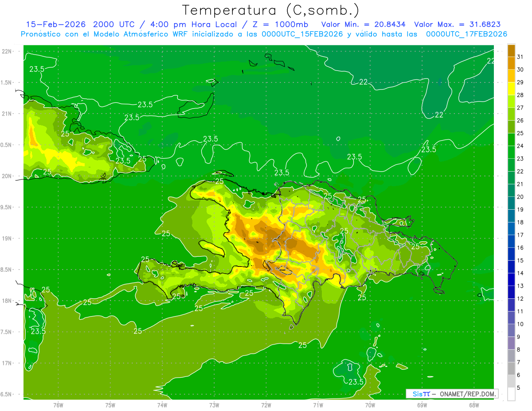Click the '21N' latitude axis label

(x=6, y=114)
